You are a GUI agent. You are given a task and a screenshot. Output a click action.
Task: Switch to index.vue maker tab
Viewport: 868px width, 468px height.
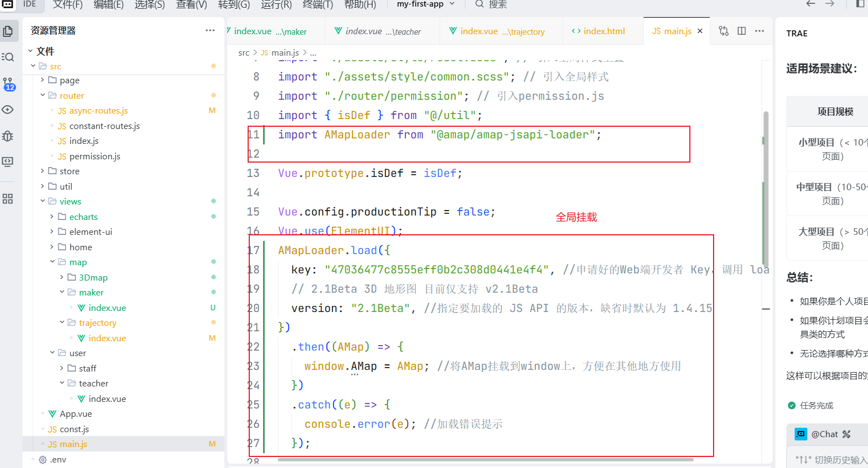(276, 31)
